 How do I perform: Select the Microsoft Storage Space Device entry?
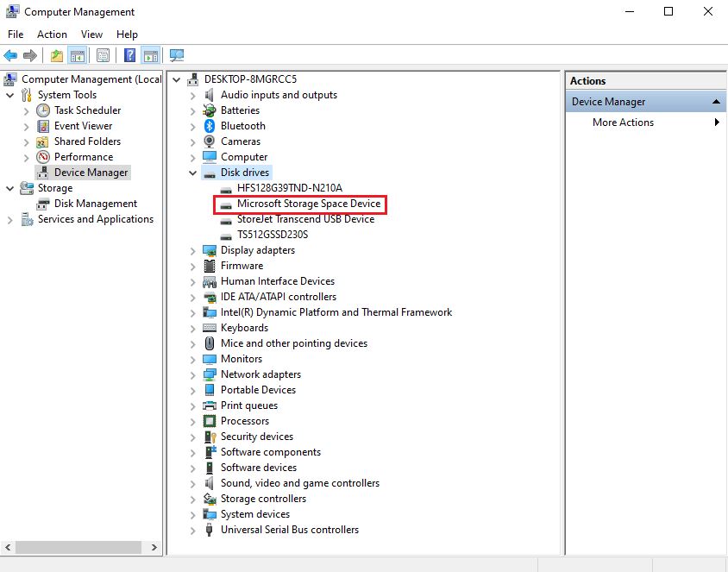306,204
